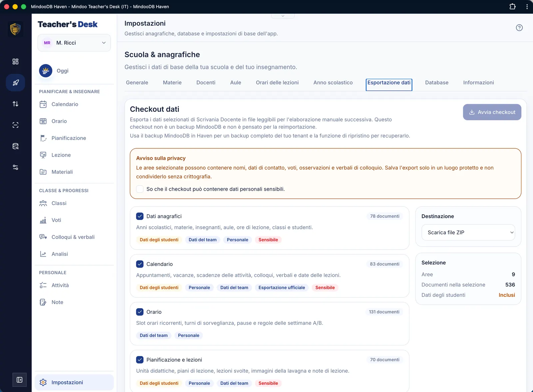Viewport: 533px width, 392px height.
Task: Click the Pianificazione flag icon
Action: [43, 138]
